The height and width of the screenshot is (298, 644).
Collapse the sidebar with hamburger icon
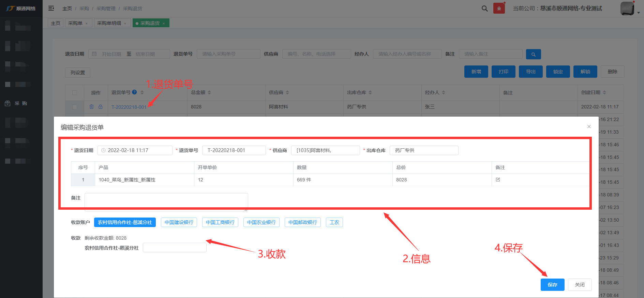[x=51, y=8]
